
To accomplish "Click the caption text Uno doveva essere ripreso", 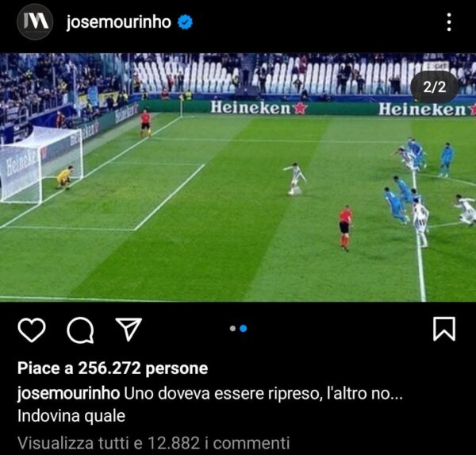I will (222, 393).
